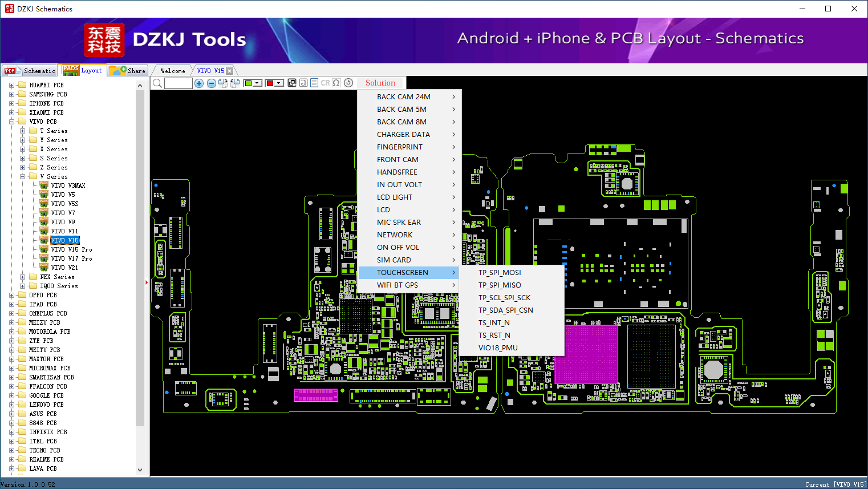Select TP_SPI_MOSI signal entry
Image resolution: width=868 pixels, height=489 pixels.
pos(512,273)
